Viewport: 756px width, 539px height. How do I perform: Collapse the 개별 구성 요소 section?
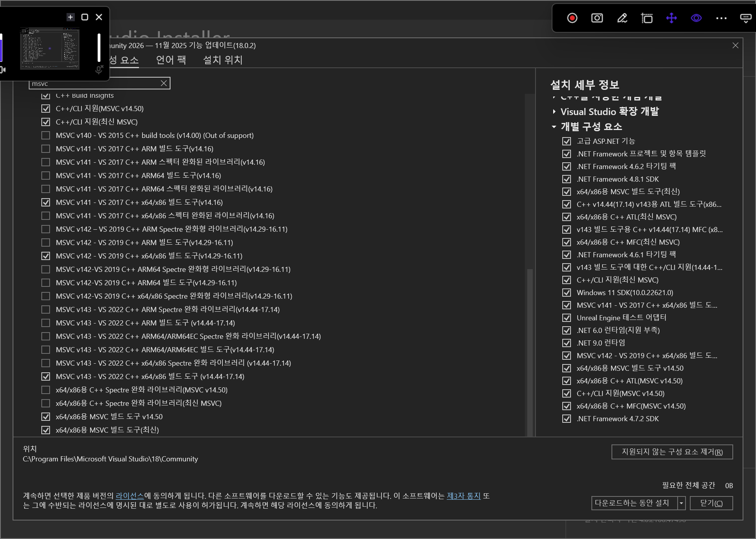(x=554, y=127)
